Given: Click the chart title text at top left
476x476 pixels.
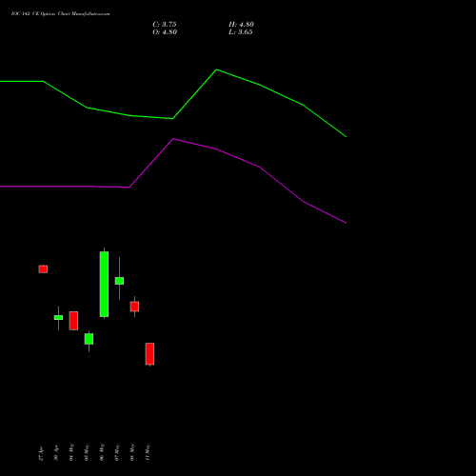Looking at the screenshot, I should 60,14.
